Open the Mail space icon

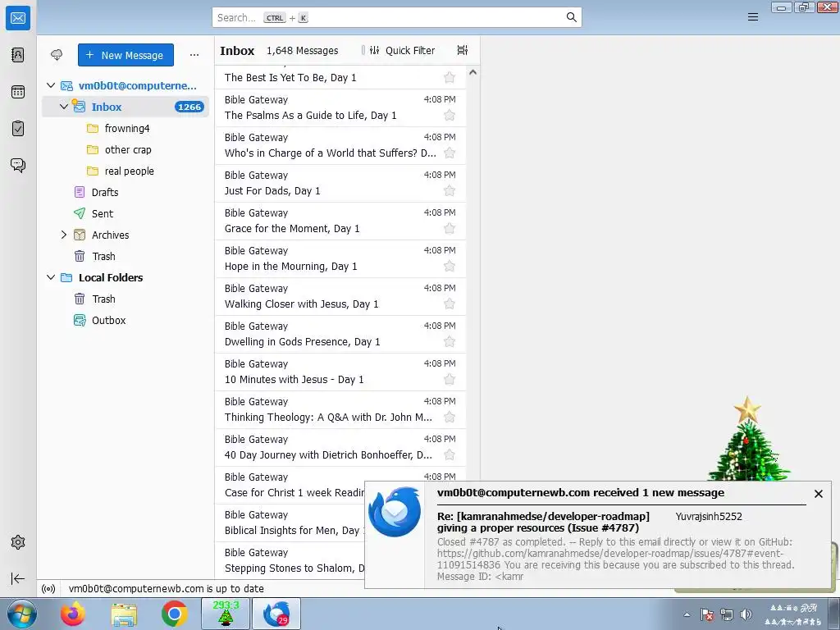pyautogui.click(x=18, y=18)
